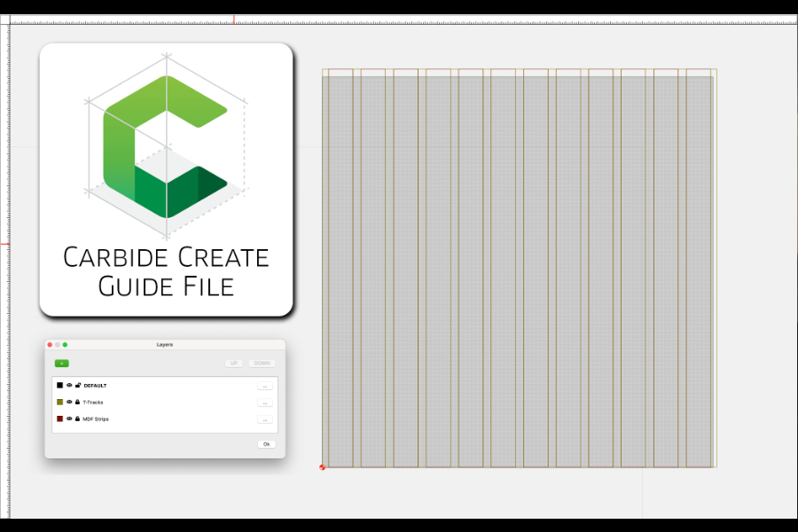The width and height of the screenshot is (798, 532).
Task: Pick the dark red MDF Strips color swatch
Action: click(60, 419)
